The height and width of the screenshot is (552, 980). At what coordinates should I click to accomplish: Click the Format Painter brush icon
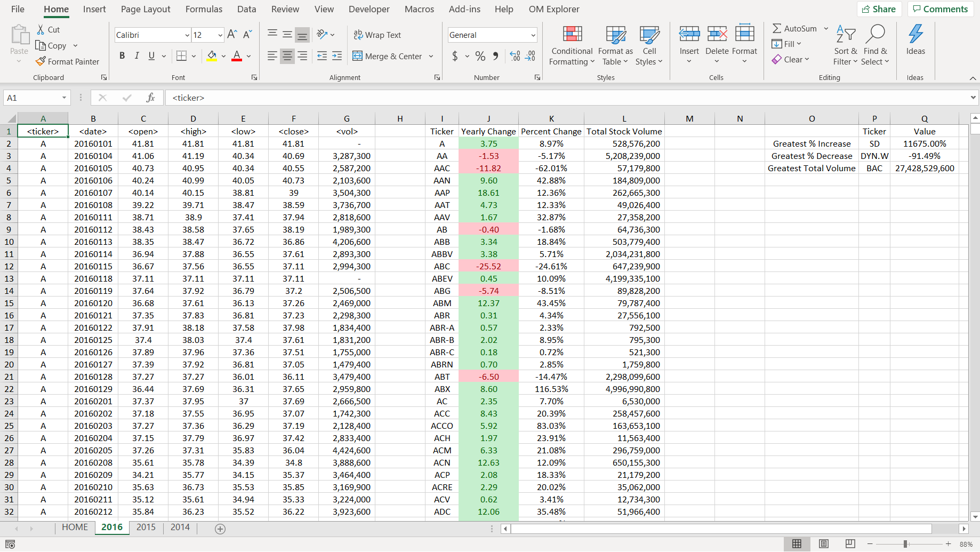click(41, 61)
